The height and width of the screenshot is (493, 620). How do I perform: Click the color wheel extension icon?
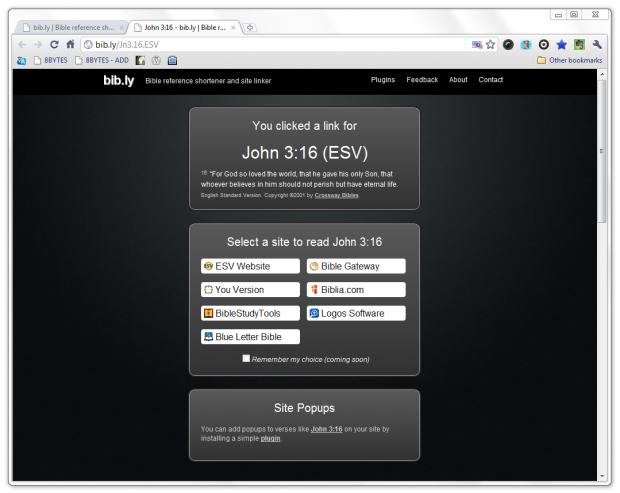tap(508, 45)
